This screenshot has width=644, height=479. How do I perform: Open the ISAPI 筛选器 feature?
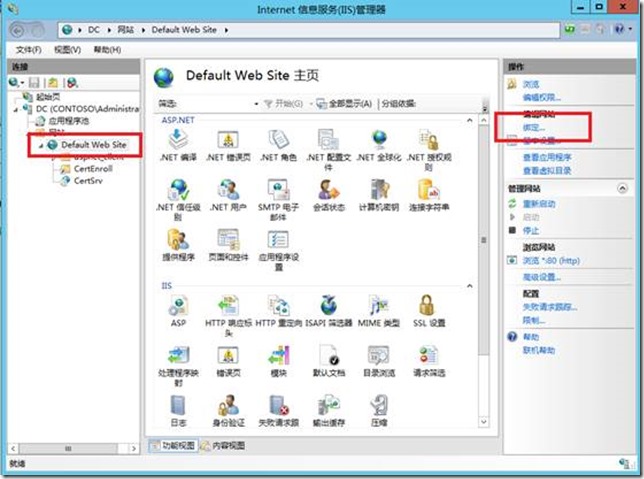329,311
